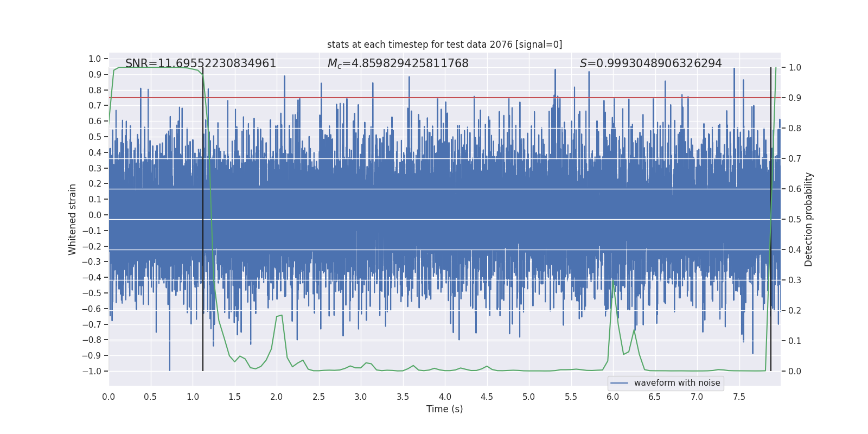
Task: Click the plot title mentioning test data 2076
Action: pos(444,44)
